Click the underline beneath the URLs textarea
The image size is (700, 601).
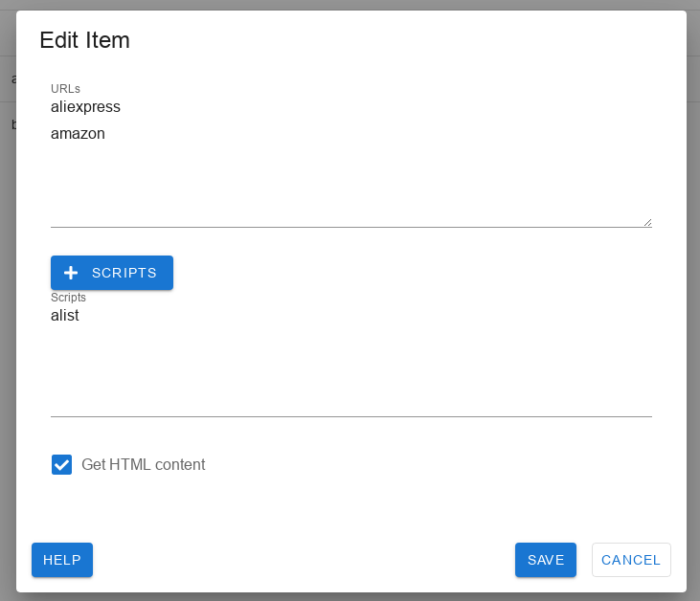pyautogui.click(x=351, y=227)
